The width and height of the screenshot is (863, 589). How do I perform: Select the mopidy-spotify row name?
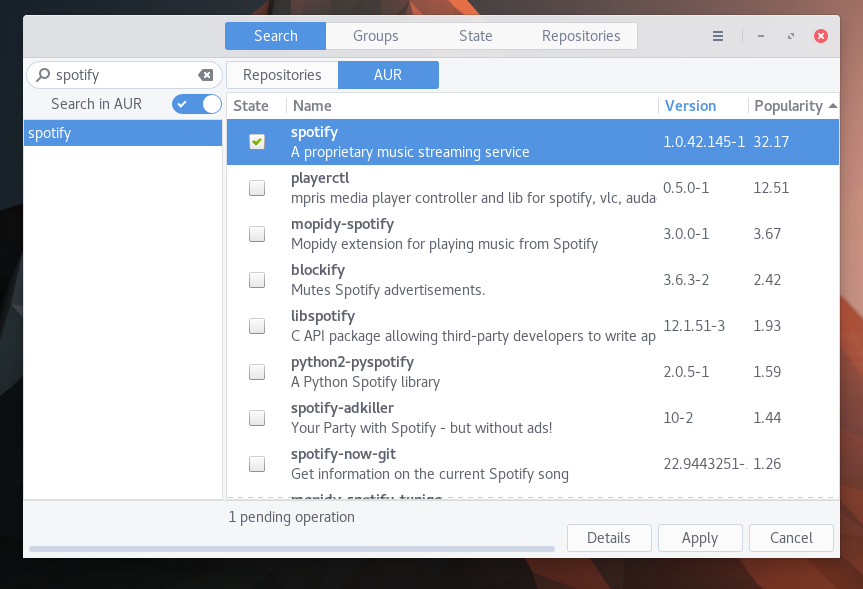(x=342, y=225)
